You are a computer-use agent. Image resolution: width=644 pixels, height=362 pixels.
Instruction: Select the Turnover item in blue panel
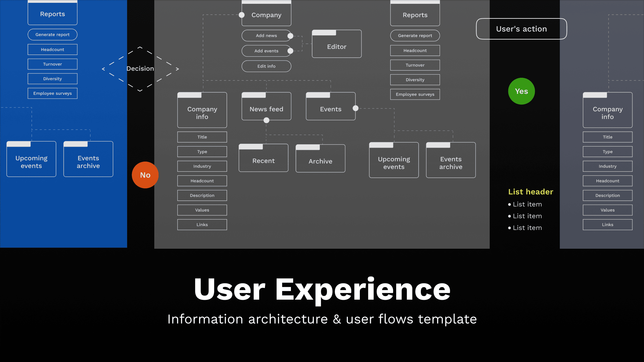[x=53, y=64]
